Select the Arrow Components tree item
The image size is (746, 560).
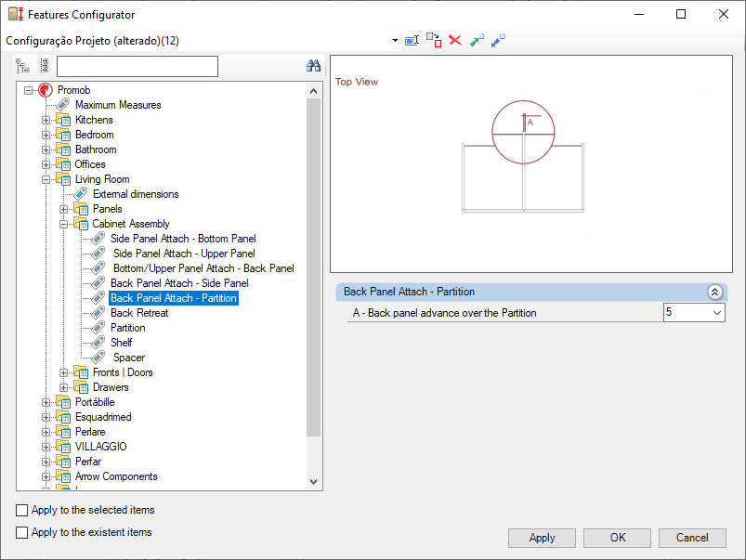[116, 476]
